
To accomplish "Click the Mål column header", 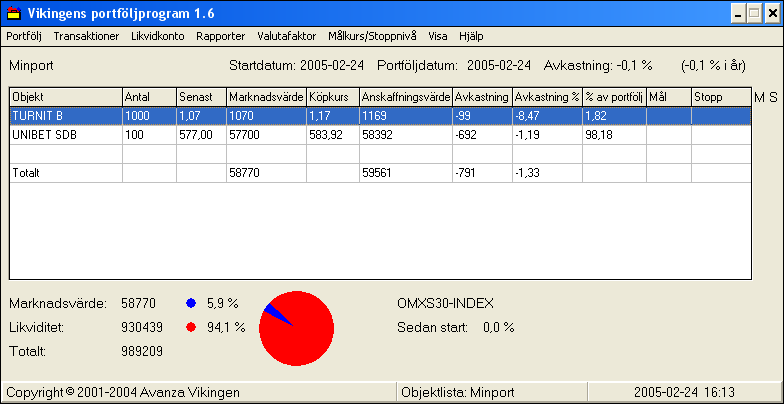I will point(669,97).
